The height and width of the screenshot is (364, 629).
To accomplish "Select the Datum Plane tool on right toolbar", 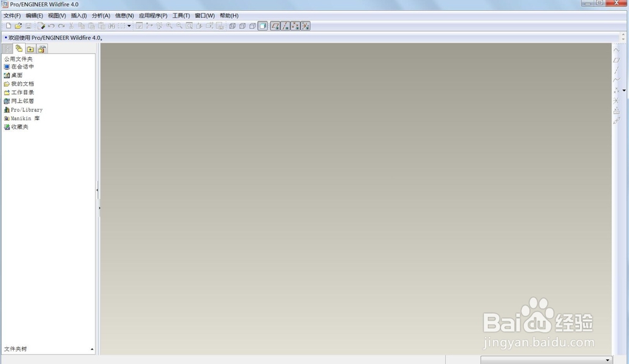I will (616, 60).
